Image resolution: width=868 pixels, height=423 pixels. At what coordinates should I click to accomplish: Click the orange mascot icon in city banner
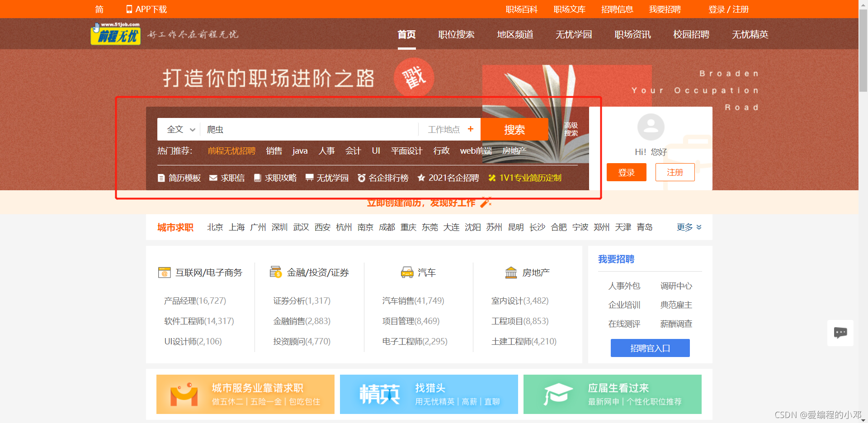point(184,394)
